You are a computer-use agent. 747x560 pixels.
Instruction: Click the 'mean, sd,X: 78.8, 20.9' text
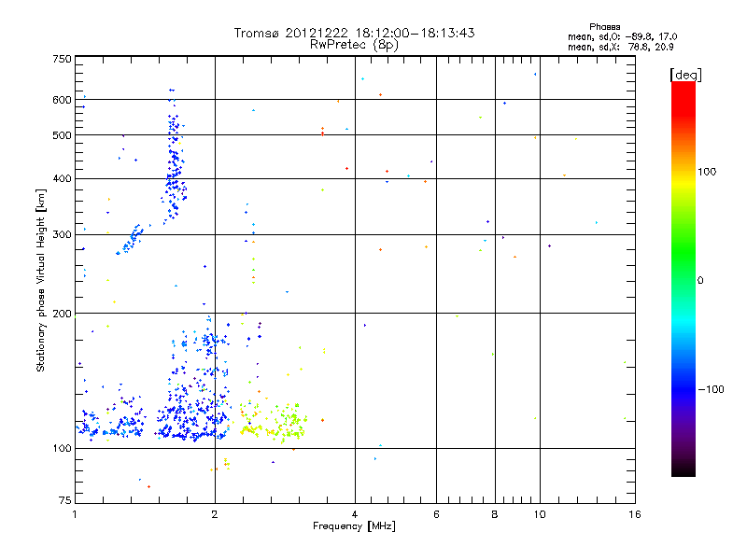click(620, 47)
